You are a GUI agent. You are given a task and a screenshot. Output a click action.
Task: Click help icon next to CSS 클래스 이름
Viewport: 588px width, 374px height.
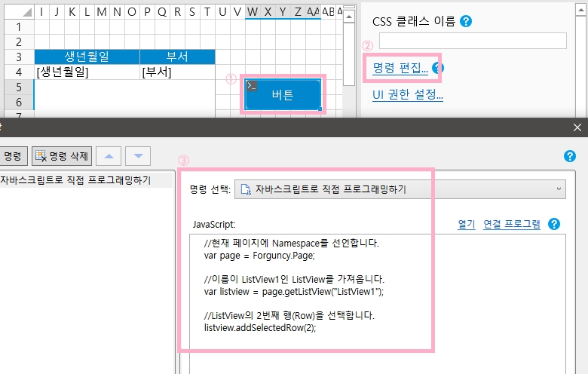(466, 21)
